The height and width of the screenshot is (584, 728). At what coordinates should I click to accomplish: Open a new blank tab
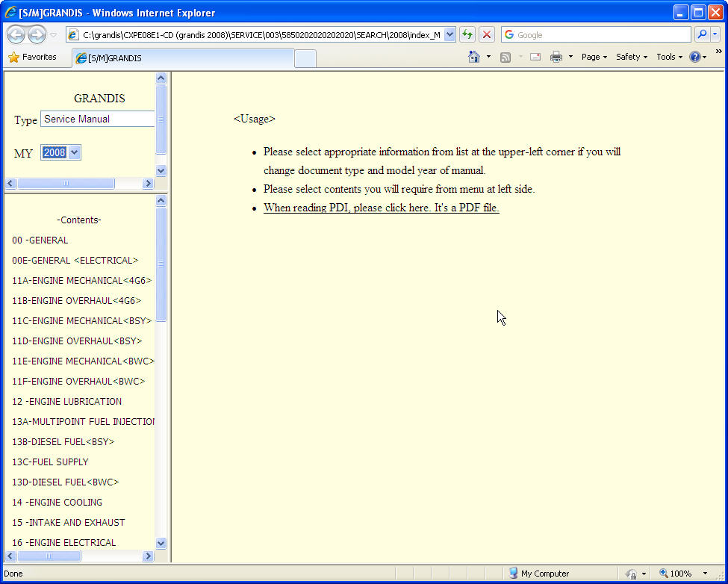tap(305, 59)
